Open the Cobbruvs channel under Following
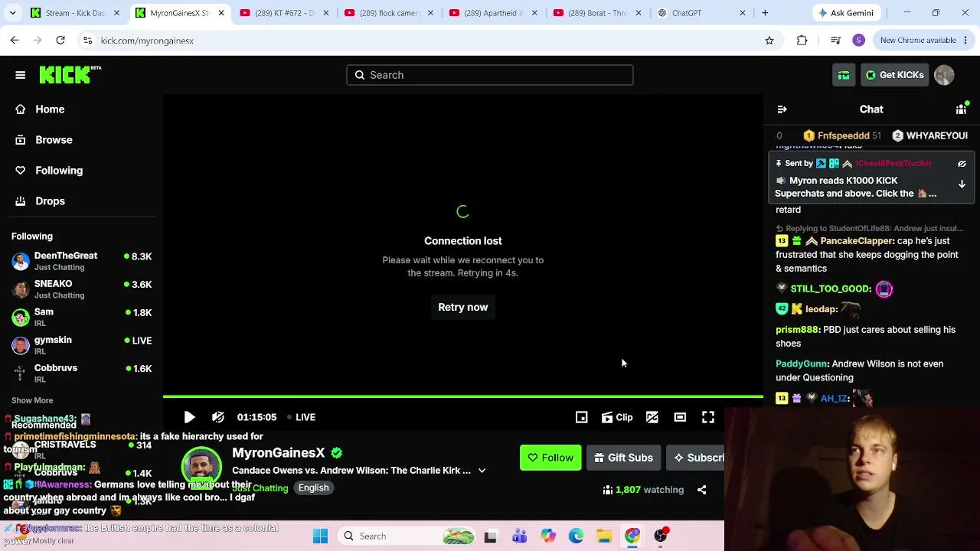The image size is (980, 551). click(81, 373)
